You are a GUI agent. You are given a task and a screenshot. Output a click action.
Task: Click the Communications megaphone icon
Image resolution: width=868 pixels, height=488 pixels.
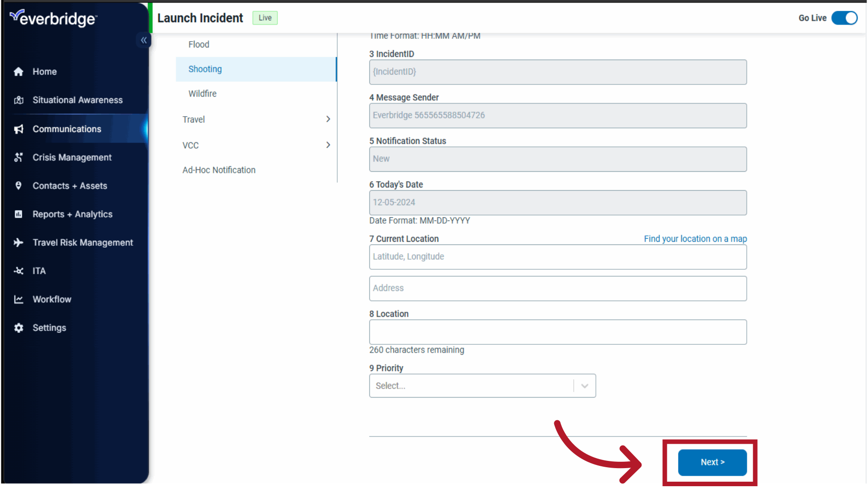pos(18,129)
